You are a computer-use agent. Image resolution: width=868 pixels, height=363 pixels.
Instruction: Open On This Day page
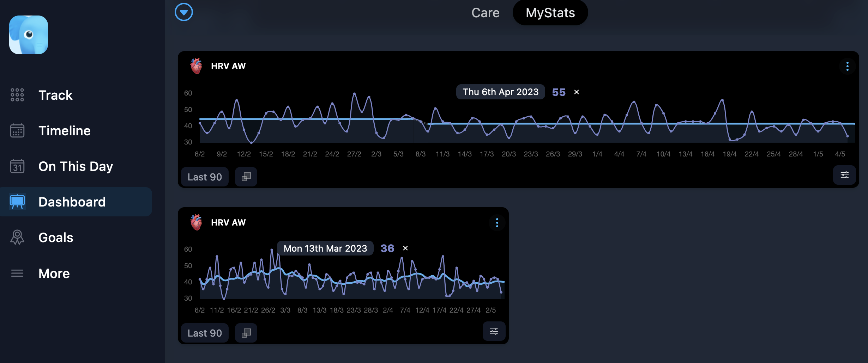(x=76, y=166)
